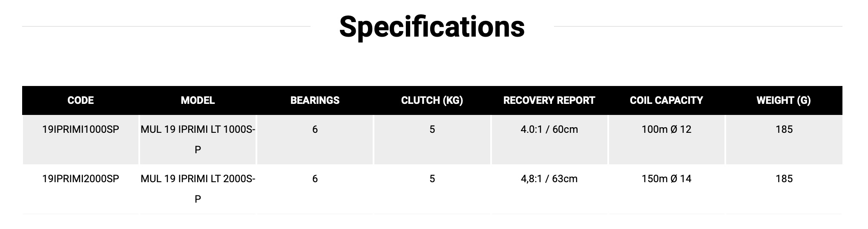
Task: Click the MODEL column header
Action: 198,100
